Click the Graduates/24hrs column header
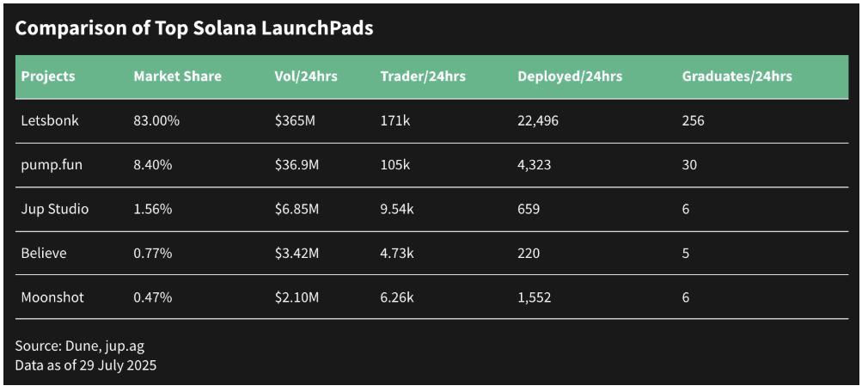 coord(737,77)
